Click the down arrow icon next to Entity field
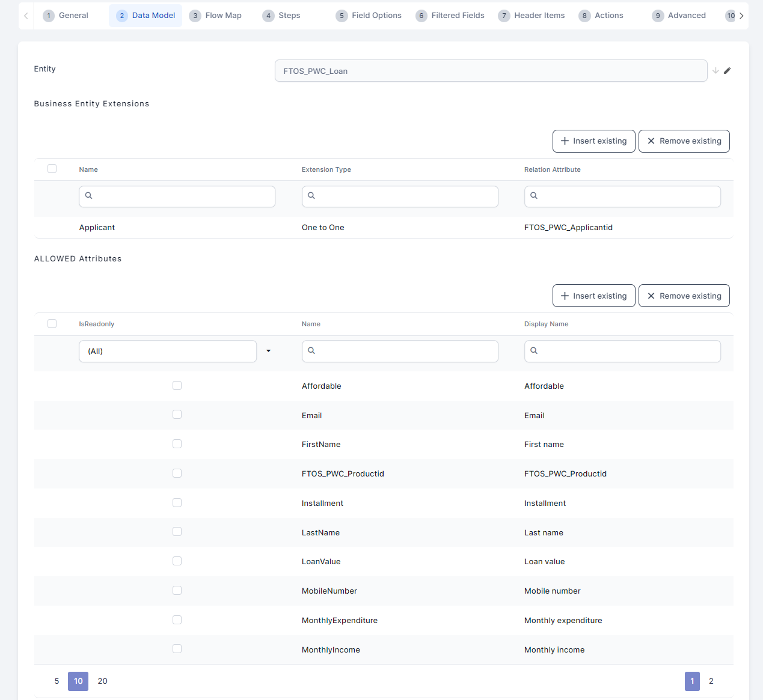 [x=716, y=71]
